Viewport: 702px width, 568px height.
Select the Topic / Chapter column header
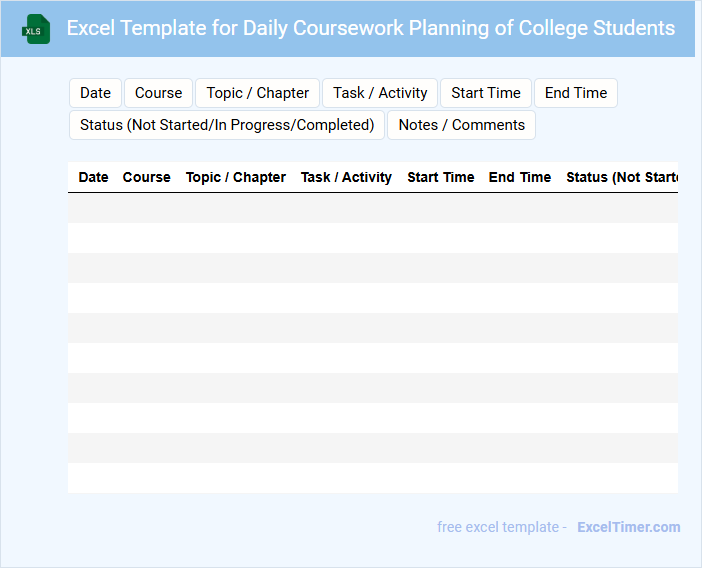click(235, 177)
